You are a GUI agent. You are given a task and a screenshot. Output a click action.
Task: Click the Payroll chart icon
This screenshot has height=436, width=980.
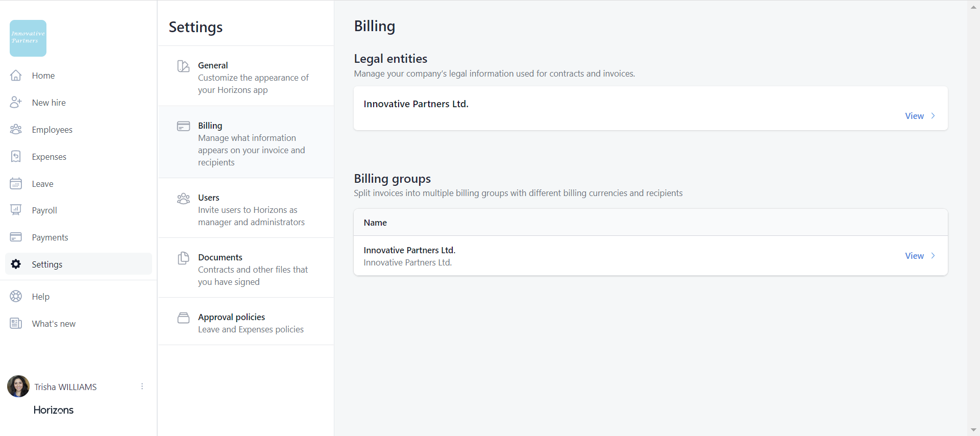pyautogui.click(x=16, y=210)
